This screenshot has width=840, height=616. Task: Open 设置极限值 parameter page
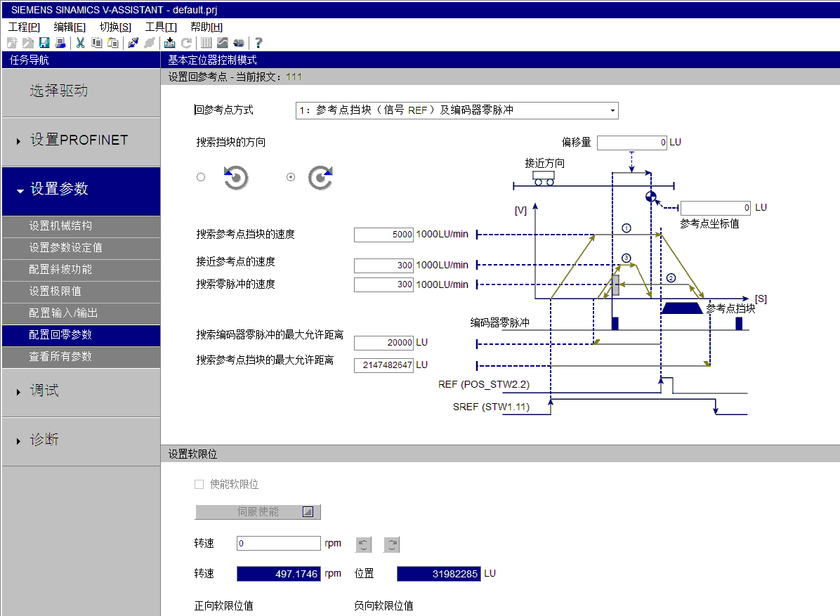(81, 292)
